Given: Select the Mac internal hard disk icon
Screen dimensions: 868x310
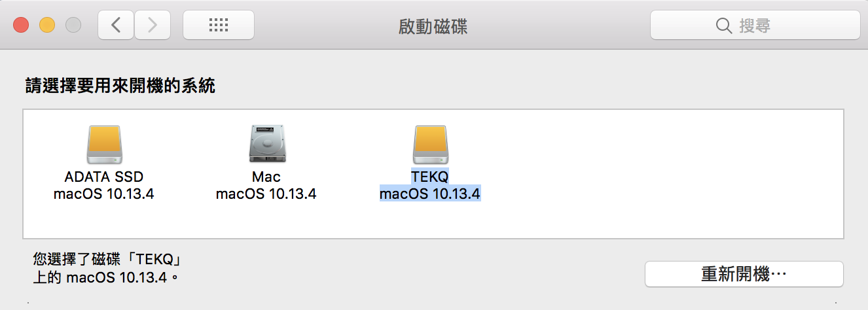Looking at the screenshot, I should (x=266, y=144).
